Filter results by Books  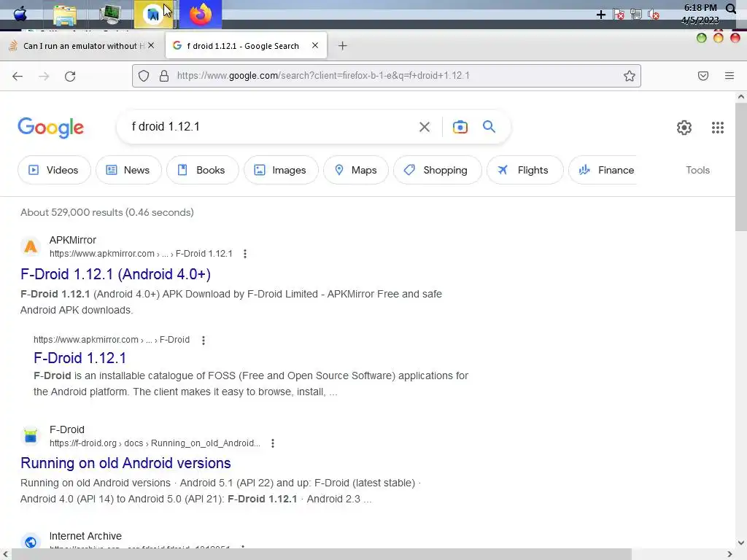[x=202, y=170]
